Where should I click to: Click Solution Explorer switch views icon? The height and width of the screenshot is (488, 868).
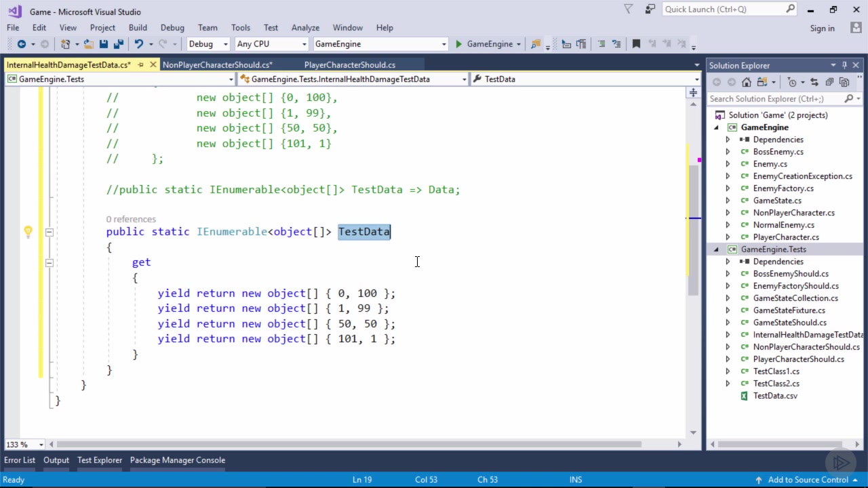tap(763, 82)
